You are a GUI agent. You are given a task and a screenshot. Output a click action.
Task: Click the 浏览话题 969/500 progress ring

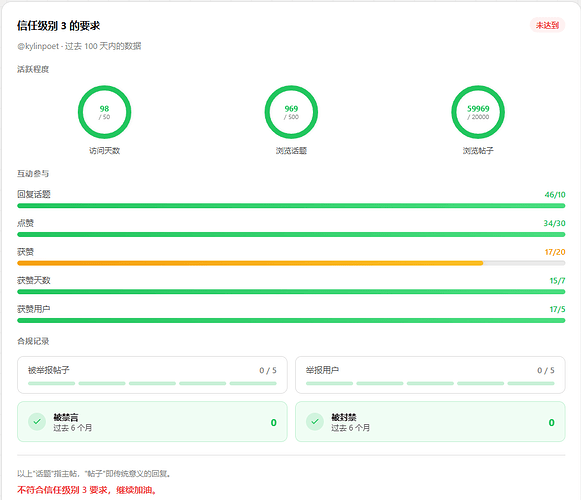tap(291, 112)
